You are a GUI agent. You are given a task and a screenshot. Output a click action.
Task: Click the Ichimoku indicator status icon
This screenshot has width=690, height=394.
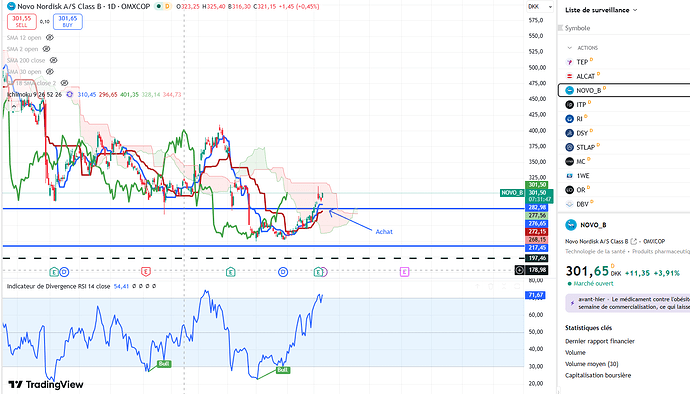coord(70,94)
